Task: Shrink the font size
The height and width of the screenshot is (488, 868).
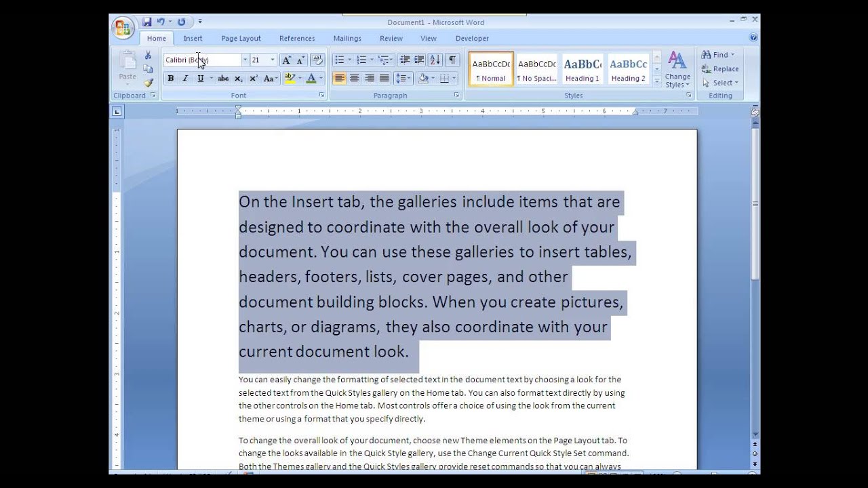Action: click(x=300, y=60)
